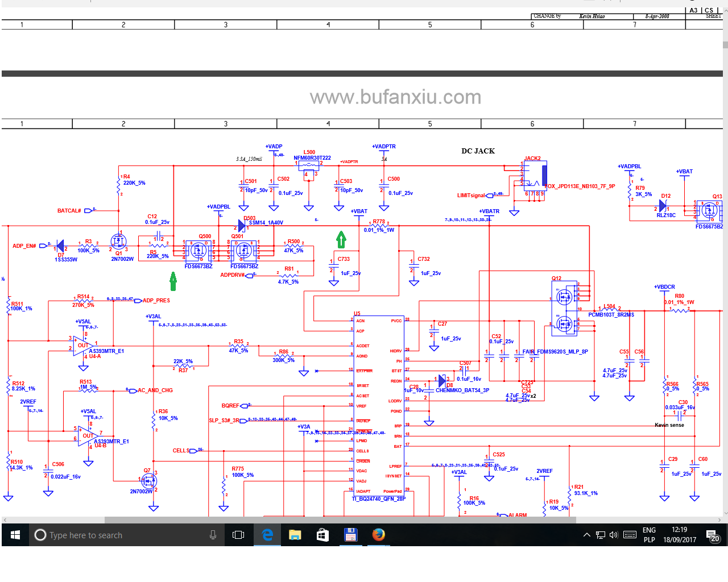Open Task View from the taskbar
The width and height of the screenshot is (728, 582).
coord(238,535)
